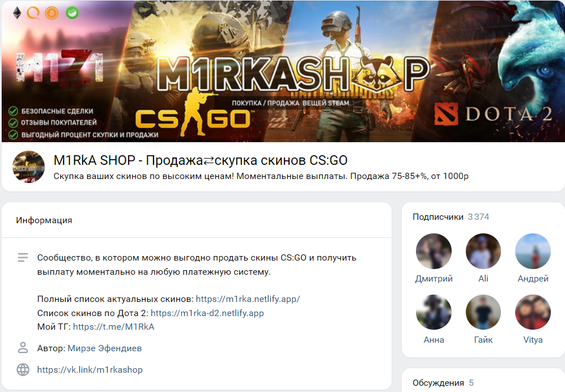Screen dimensions: 565x392
Task: Click the description lines icon in Информация
Action: pyautogui.click(x=23, y=258)
